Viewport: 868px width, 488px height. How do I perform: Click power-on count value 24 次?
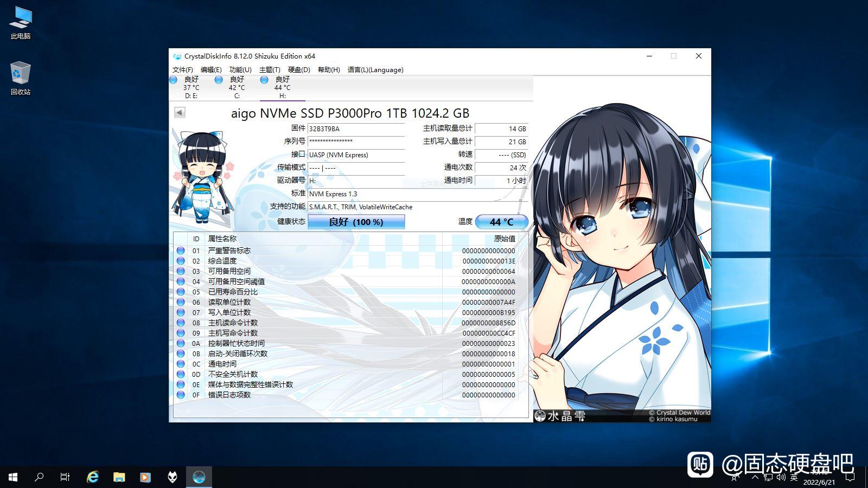tap(501, 168)
